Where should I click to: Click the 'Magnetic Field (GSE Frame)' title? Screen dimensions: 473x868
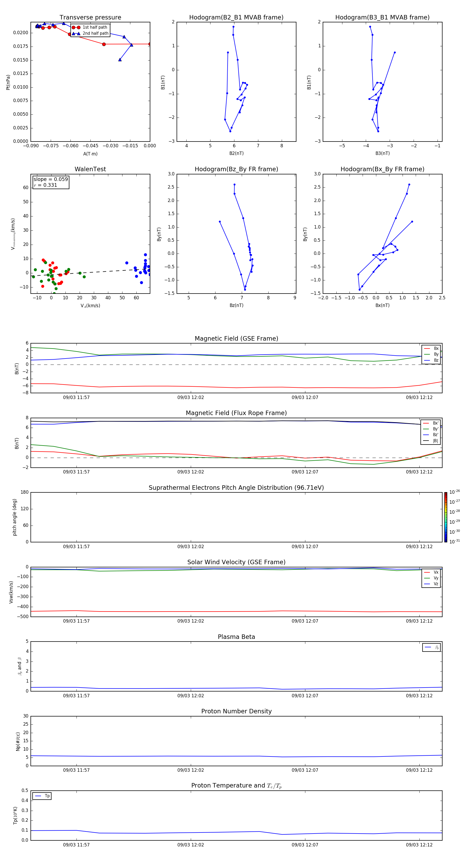pos(236,339)
